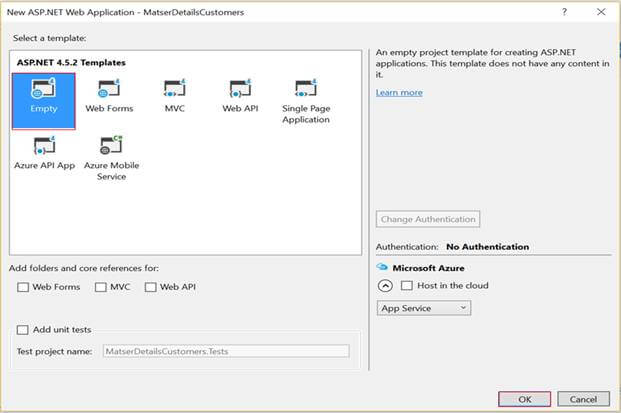Select the Azure API App template icon
621x413 pixels.
44,145
